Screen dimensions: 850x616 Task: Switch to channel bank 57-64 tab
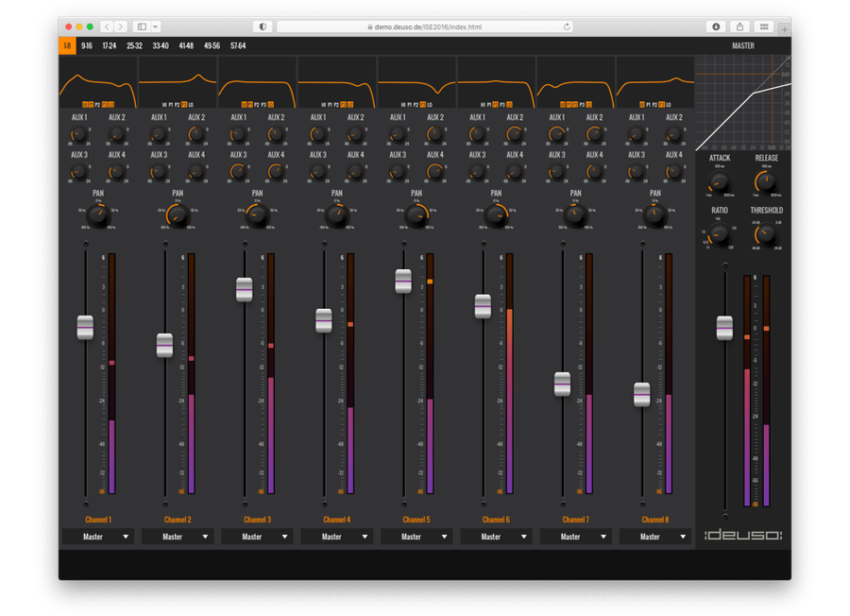(x=238, y=45)
